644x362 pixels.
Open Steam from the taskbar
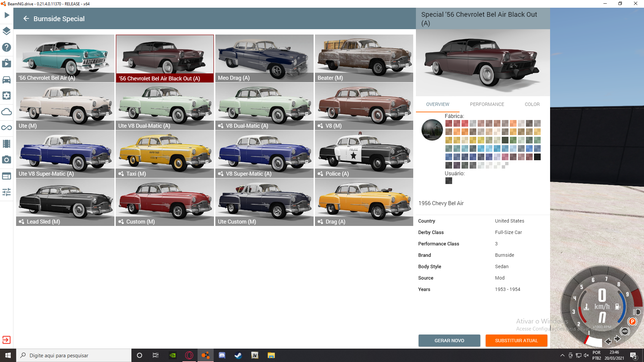(x=238, y=355)
